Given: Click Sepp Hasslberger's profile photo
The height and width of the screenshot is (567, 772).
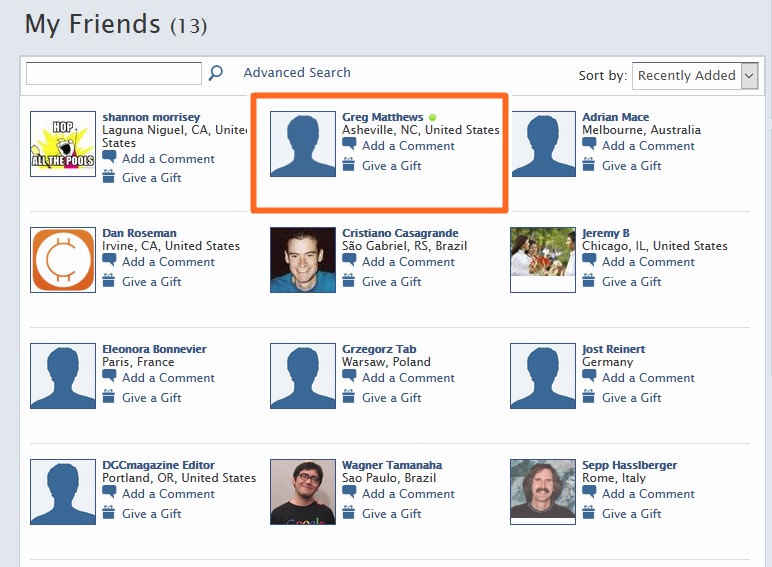Looking at the screenshot, I should coord(543,492).
